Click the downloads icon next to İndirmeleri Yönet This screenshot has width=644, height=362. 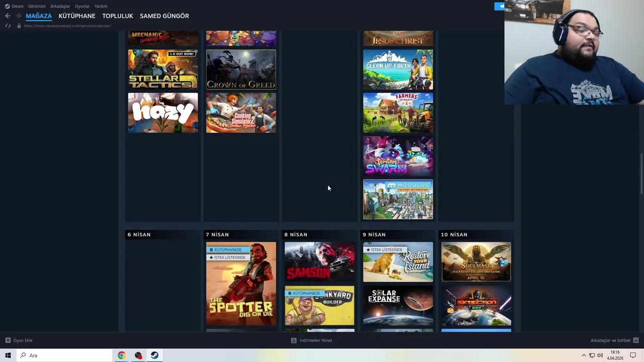tap(294, 340)
